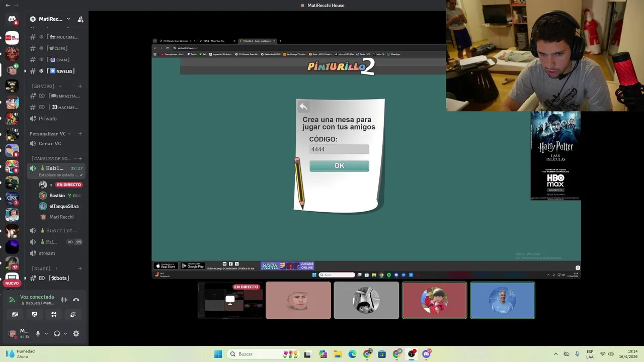
Task: Open the Google Play download badge
Action: pos(193,266)
